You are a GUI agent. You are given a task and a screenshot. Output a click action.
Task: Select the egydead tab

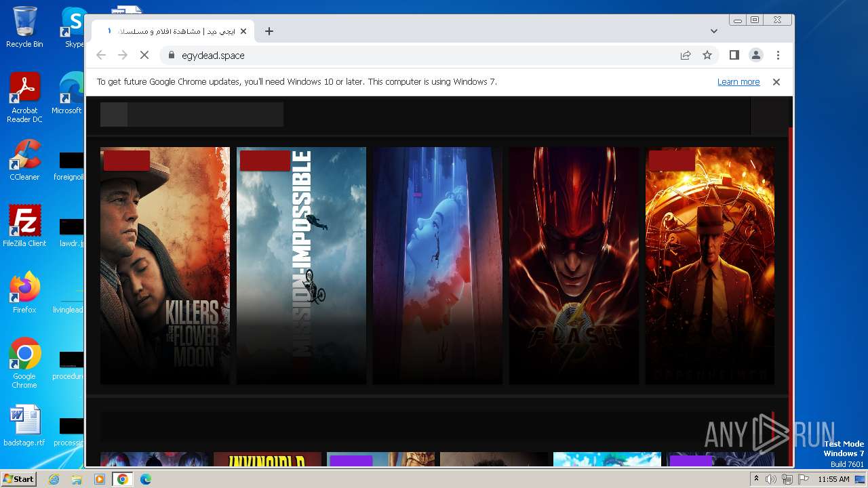pos(173,31)
